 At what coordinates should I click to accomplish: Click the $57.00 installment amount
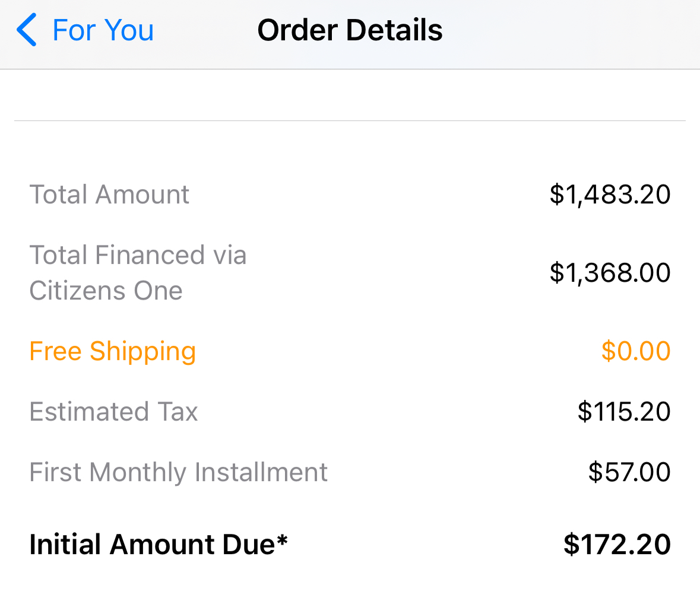coord(629,472)
